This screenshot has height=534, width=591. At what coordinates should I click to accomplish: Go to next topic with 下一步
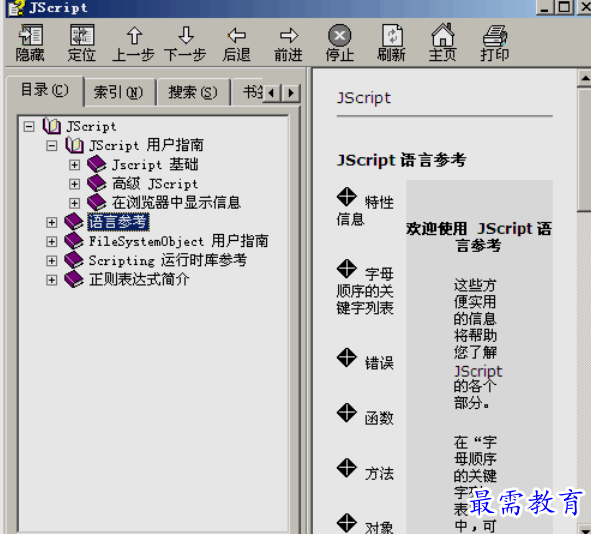(186, 36)
